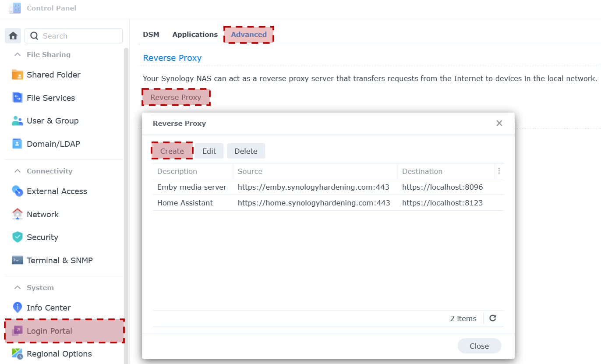Open the column options three-dot menu
601x364 pixels.
point(499,171)
